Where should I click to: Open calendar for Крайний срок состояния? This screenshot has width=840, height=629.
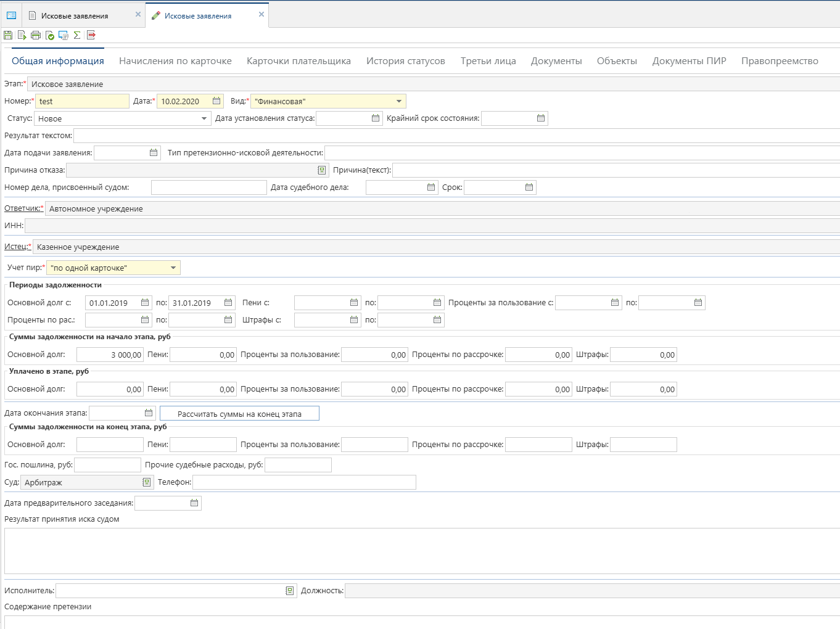(541, 118)
